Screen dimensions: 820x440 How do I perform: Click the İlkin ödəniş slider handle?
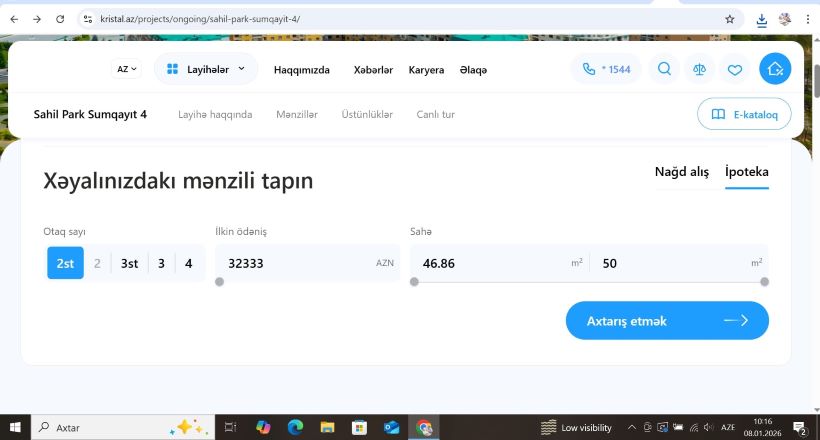click(x=219, y=282)
